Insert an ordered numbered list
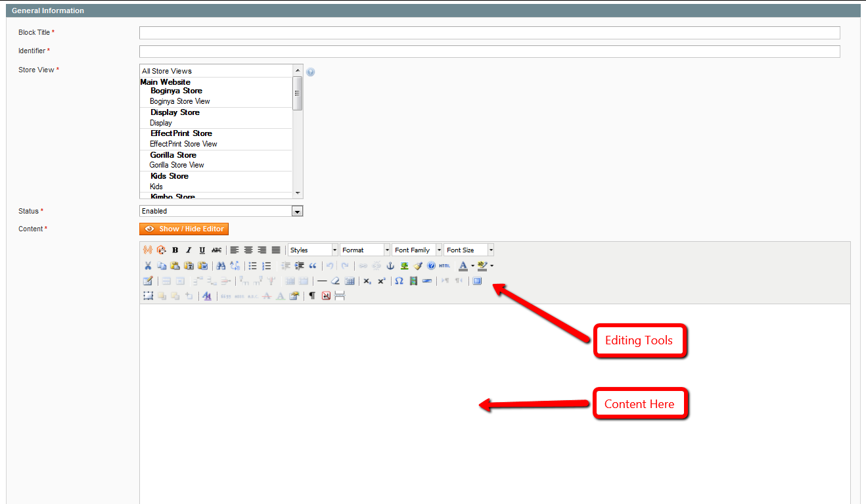This screenshot has height=504, width=866. [267, 265]
